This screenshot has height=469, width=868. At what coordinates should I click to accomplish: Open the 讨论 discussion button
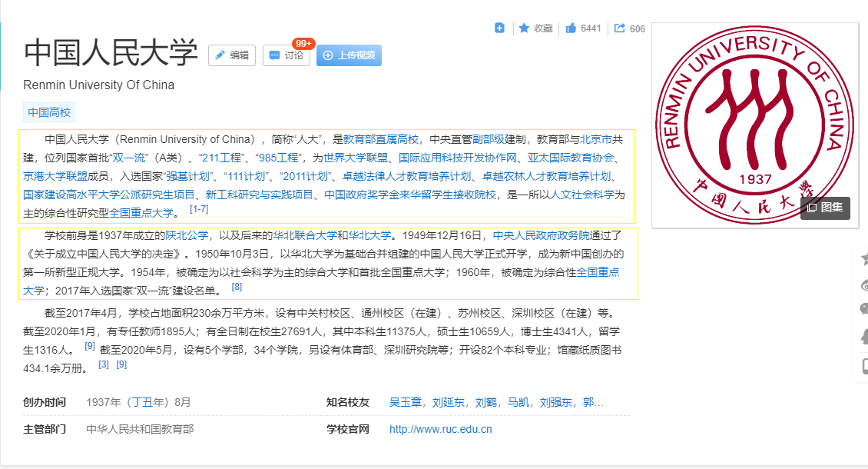coord(286,55)
